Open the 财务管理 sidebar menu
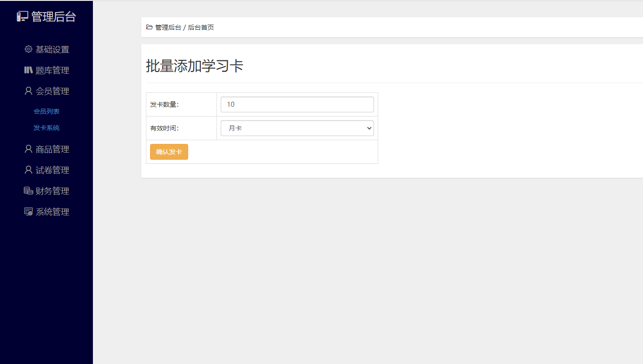Image resolution: width=643 pixels, height=364 pixels. pyautogui.click(x=52, y=191)
